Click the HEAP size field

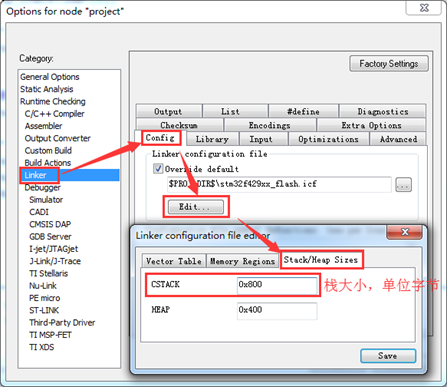point(277,311)
